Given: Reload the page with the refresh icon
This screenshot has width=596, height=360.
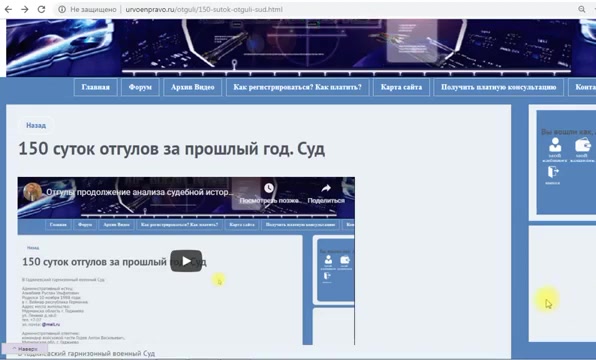Looking at the screenshot, I should [x=41, y=10].
